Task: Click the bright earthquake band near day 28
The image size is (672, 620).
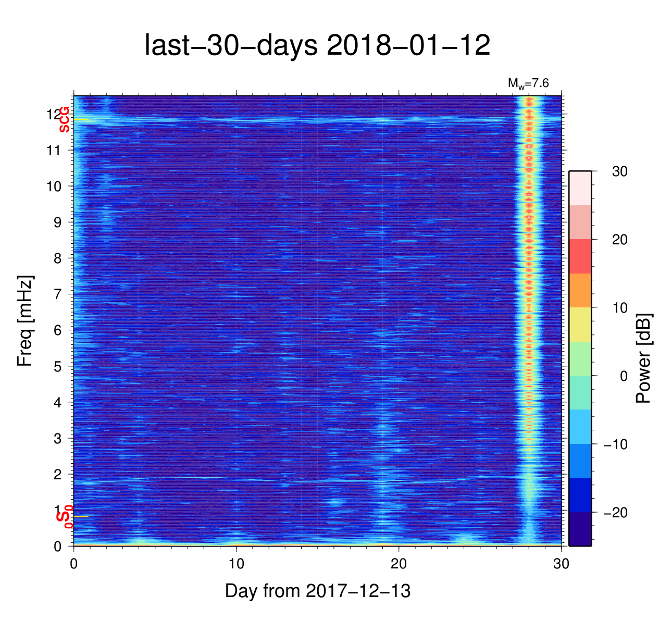Action: point(529,313)
